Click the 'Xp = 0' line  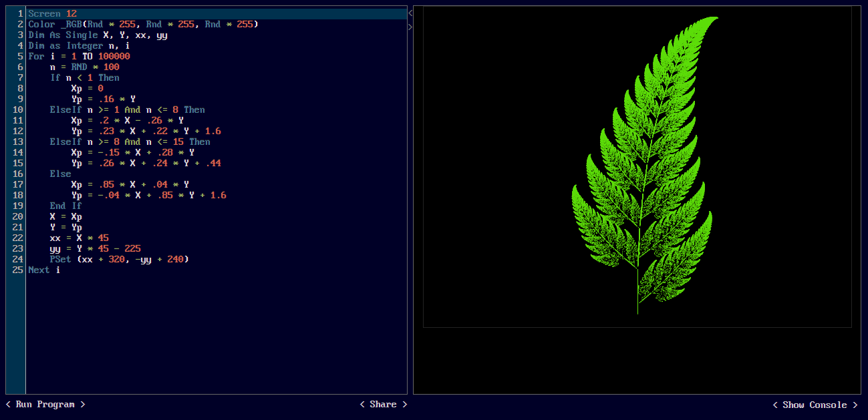pos(87,88)
